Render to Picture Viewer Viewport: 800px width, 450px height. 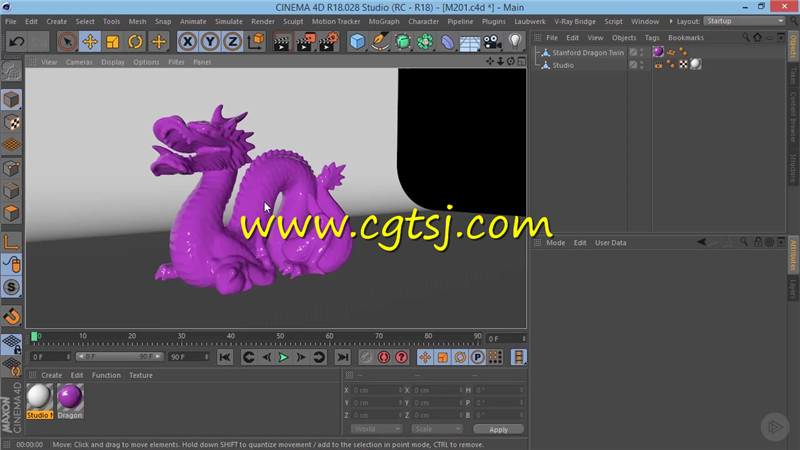click(306, 42)
